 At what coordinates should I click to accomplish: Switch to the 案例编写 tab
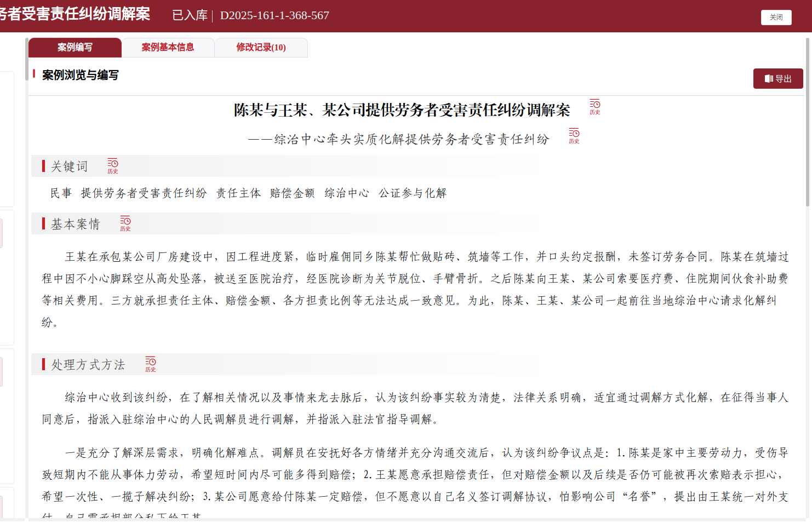[75, 48]
